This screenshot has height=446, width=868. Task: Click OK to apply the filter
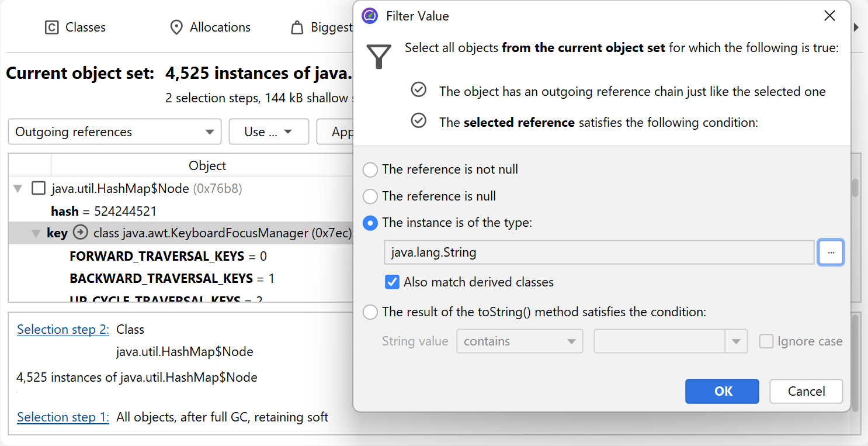coord(722,391)
